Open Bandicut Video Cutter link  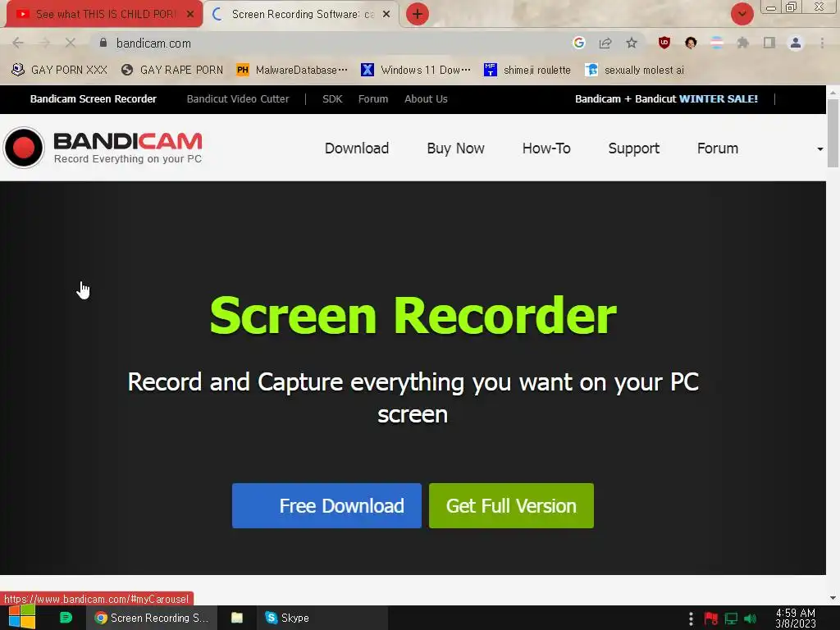(x=238, y=99)
